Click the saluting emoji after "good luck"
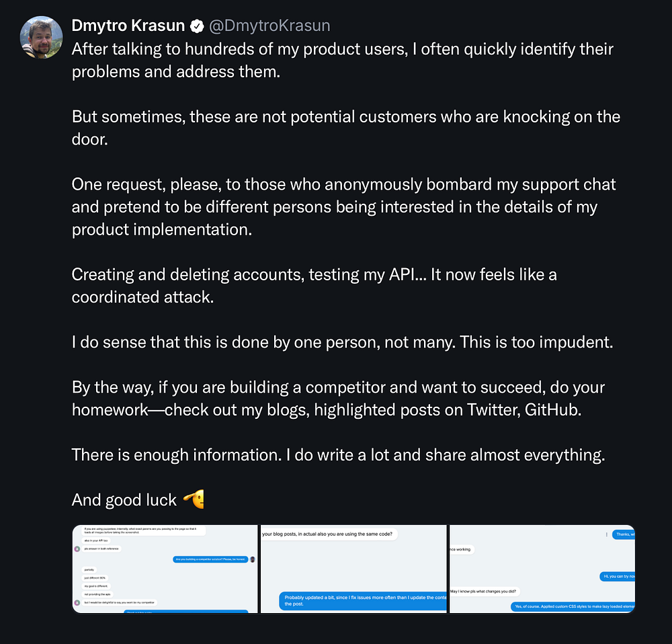The image size is (672, 644). (x=193, y=499)
